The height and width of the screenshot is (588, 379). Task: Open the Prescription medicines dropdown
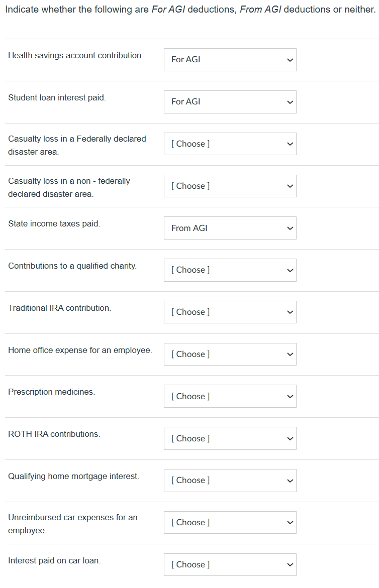(230, 396)
